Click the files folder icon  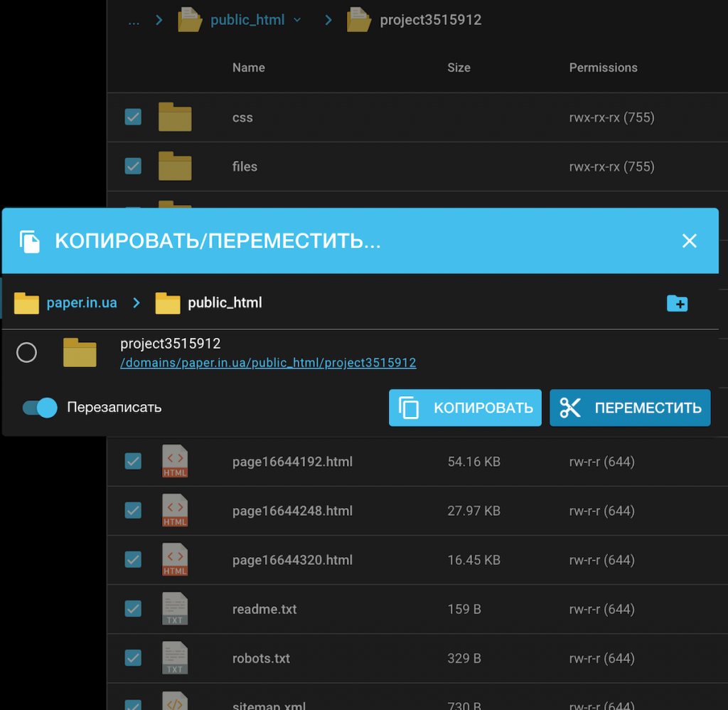pyautogui.click(x=175, y=166)
